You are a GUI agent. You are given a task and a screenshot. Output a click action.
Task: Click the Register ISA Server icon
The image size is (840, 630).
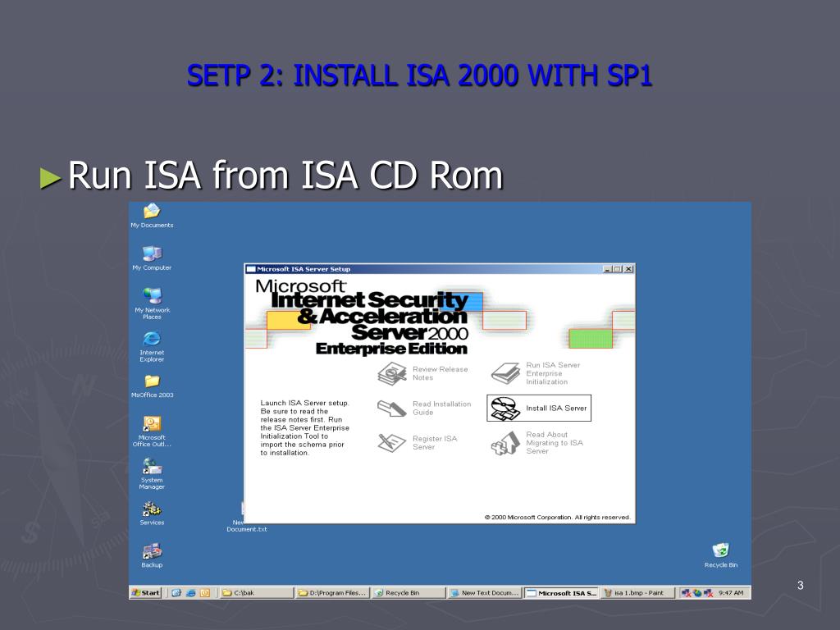click(x=391, y=442)
